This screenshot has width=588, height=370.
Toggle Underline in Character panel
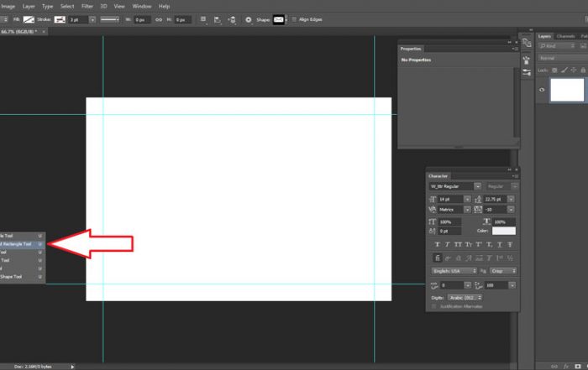pos(500,244)
